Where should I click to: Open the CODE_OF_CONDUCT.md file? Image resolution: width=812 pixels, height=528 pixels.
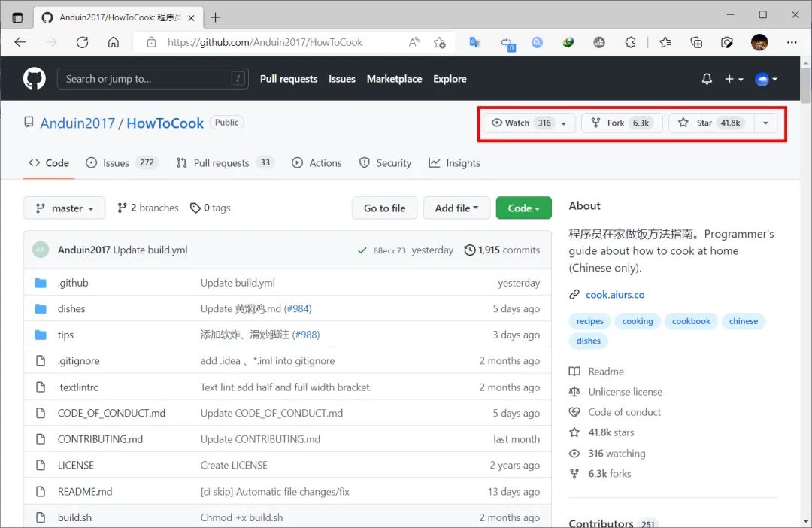pyautogui.click(x=111, y=413)
